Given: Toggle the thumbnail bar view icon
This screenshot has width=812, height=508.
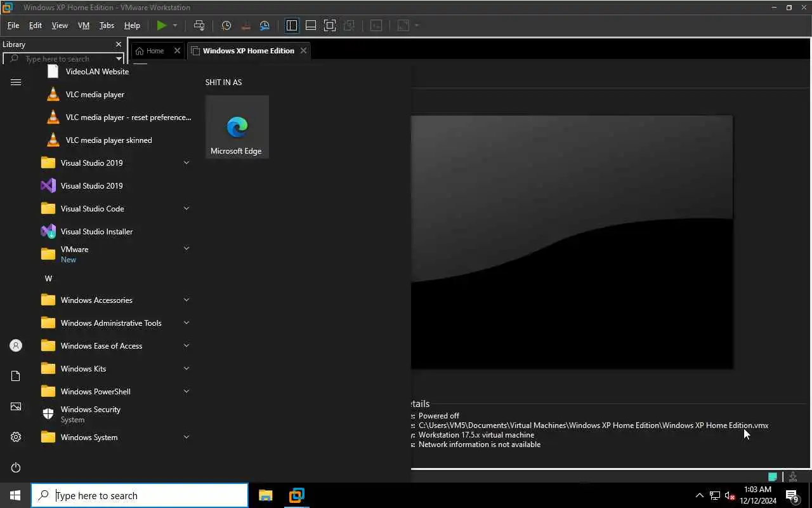Looking at the screenshot, I should point(311,25).
